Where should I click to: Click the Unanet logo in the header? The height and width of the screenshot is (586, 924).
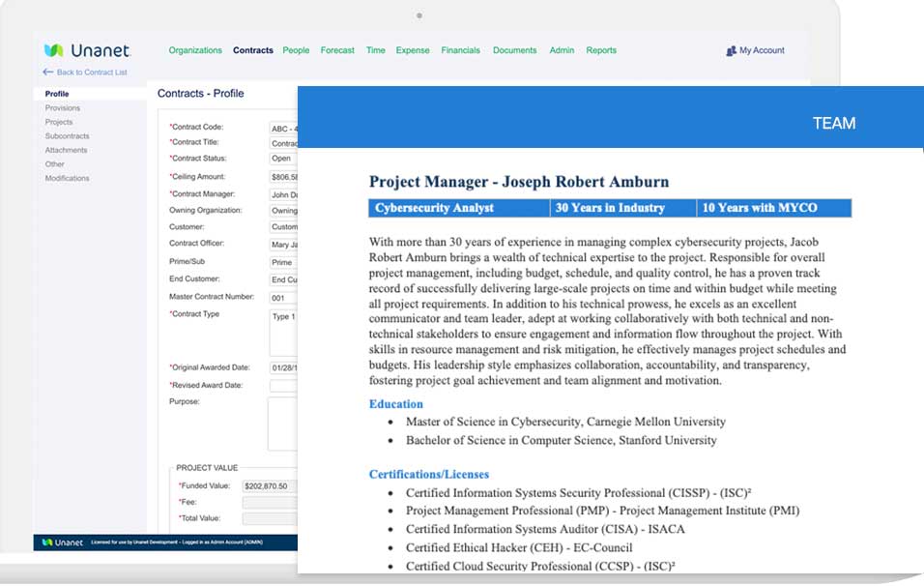(85, 50)
